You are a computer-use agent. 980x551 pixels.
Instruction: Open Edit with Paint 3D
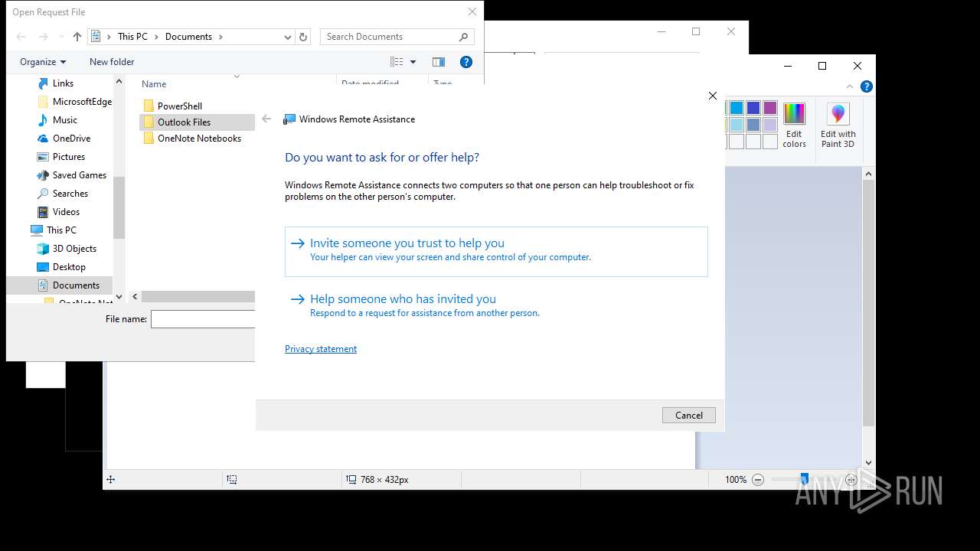[x=838, y=125]
